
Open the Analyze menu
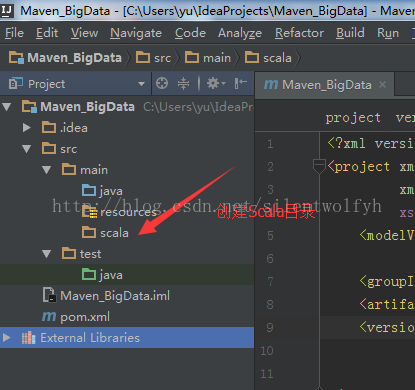tap(240, 33)
